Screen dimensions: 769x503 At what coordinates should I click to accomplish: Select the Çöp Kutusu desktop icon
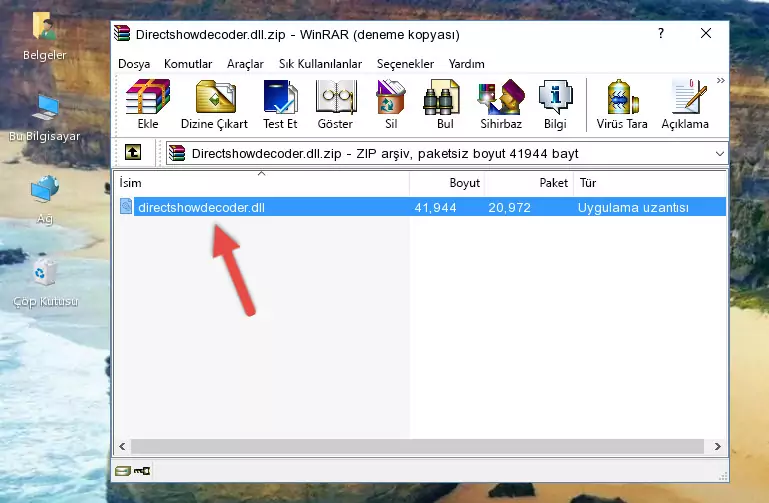(x=45, y=283)
